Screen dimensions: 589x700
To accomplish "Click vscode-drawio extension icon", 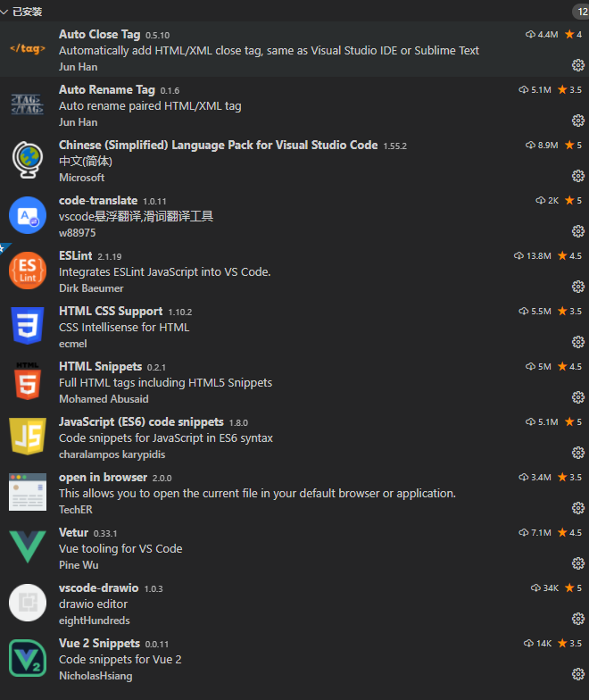I will (28, 603).
